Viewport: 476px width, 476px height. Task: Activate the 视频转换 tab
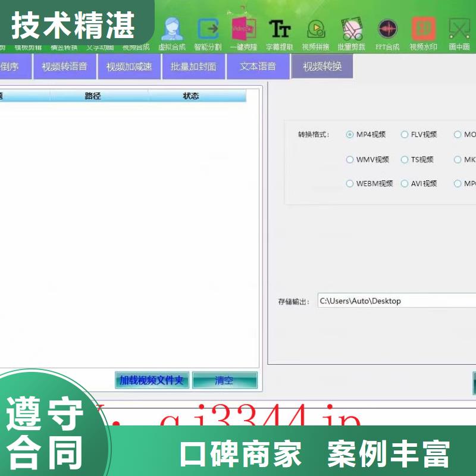(322, 66)
